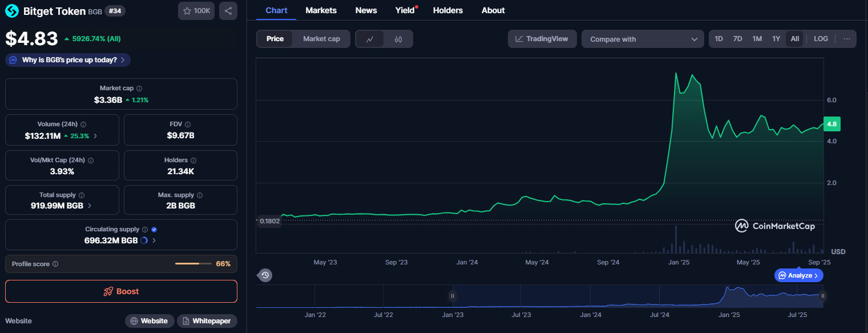Click the CoinMarketCap logo on chart
868x333 pixels.
click(x=775, y=226)
